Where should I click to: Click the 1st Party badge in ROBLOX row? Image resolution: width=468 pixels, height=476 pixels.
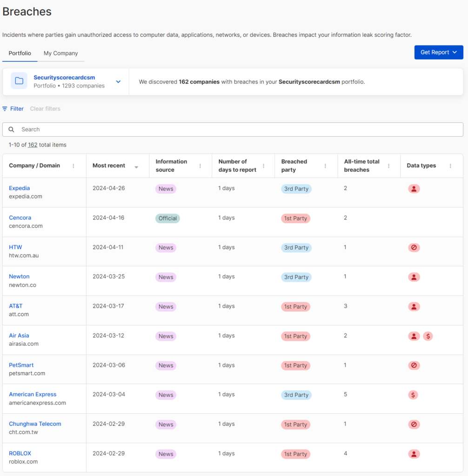[296, 454]
